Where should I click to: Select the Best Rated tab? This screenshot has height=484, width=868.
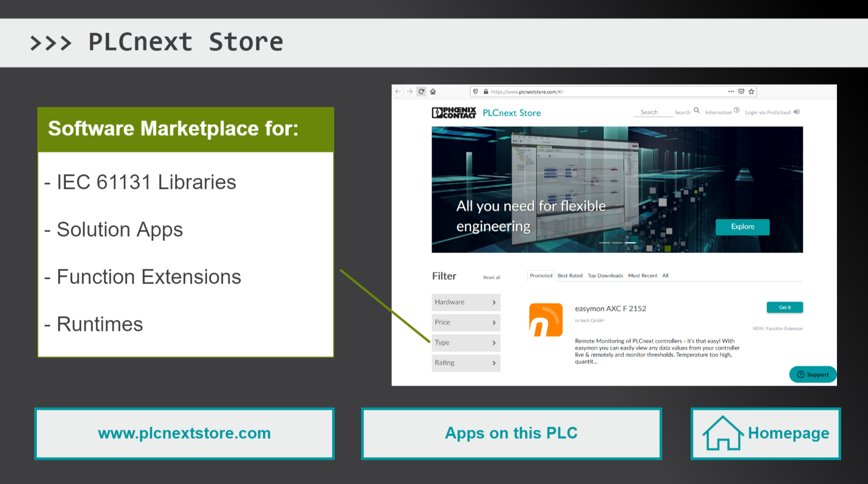click(x=570, y=276)
